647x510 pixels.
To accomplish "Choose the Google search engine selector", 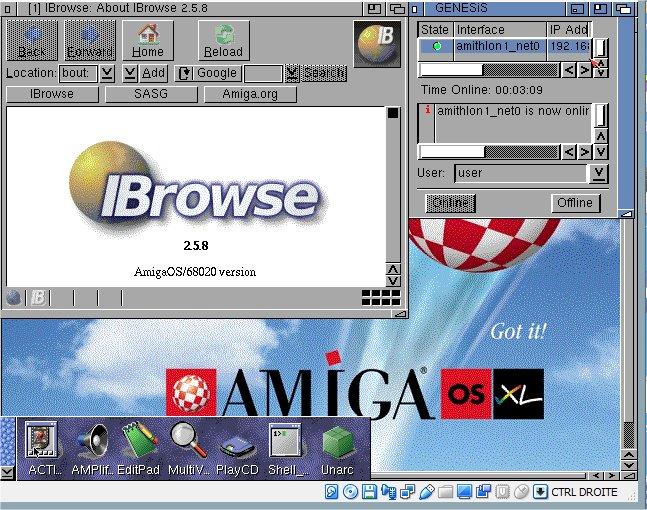I will coord(208,73).
